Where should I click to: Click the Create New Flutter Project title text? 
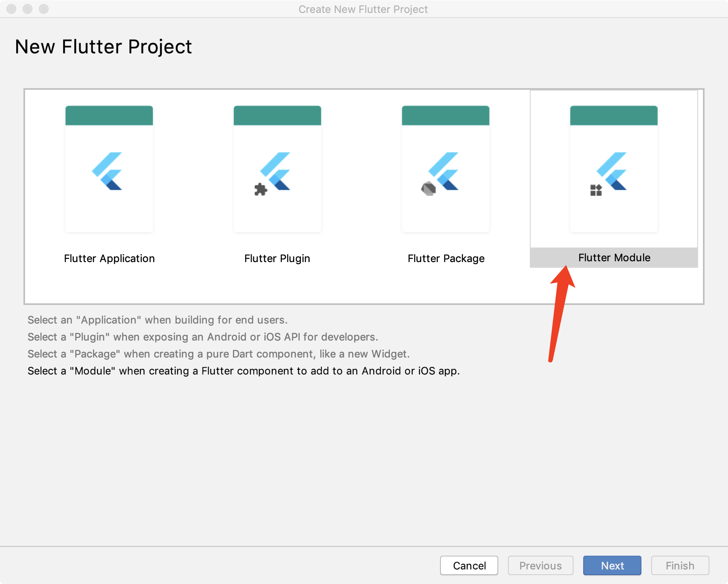363,9
